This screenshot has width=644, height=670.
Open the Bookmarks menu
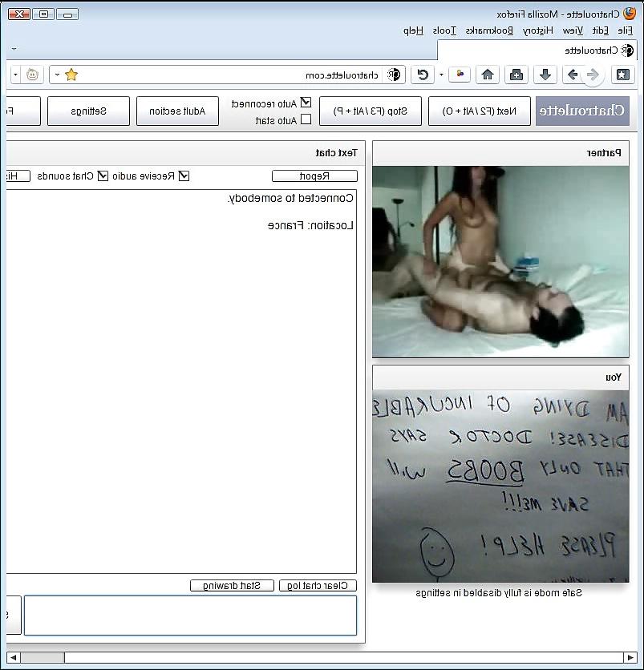(490, 30)
